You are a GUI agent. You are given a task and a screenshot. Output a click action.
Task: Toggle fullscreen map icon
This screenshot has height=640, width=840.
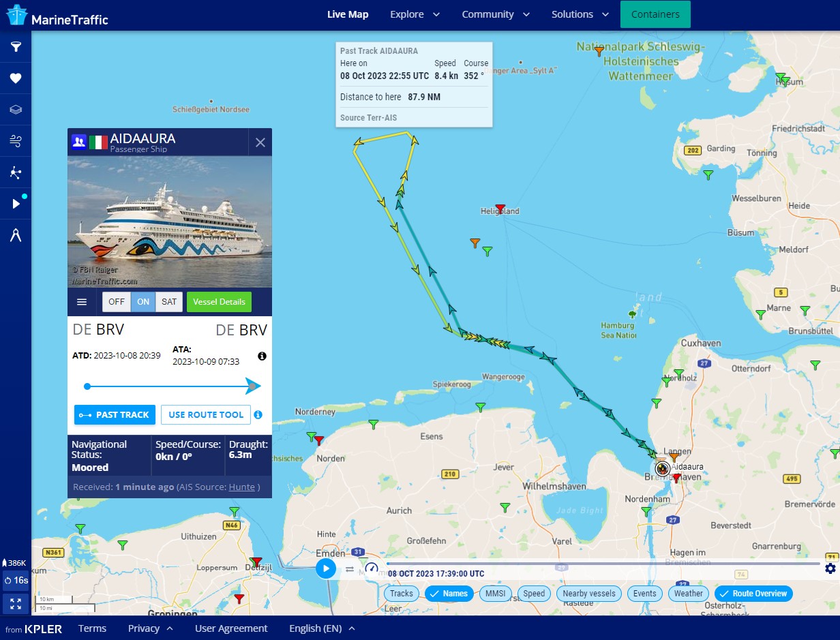(x=16, y=604)
